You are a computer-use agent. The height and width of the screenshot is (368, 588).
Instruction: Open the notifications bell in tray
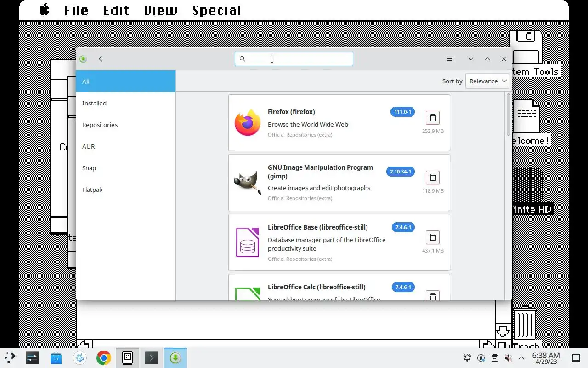click(467, 358)
